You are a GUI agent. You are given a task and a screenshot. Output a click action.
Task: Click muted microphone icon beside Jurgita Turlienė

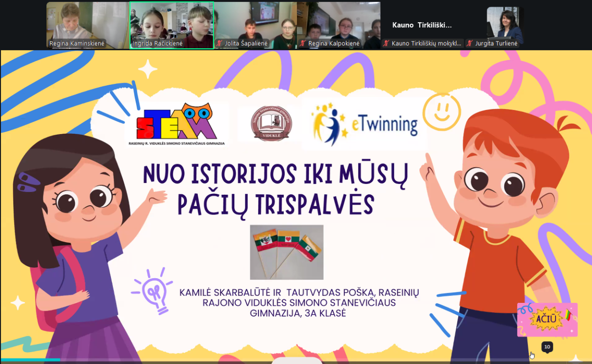(x=470, y=43)
